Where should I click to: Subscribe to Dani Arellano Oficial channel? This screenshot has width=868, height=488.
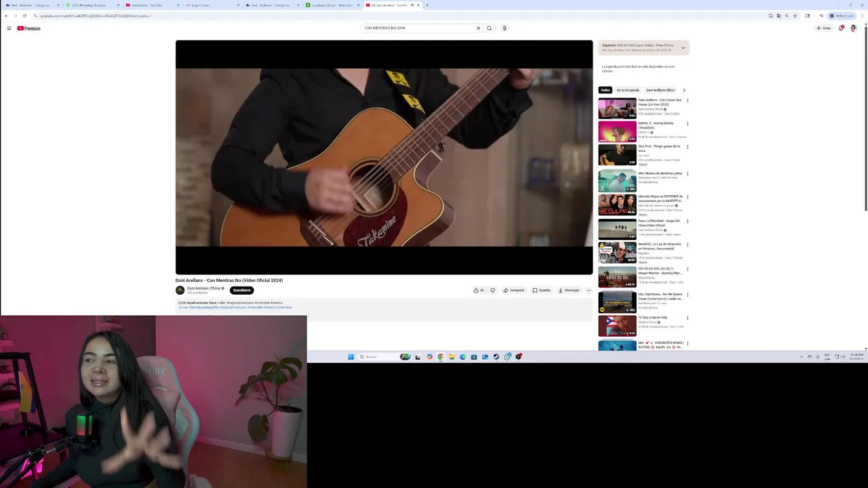241,290
